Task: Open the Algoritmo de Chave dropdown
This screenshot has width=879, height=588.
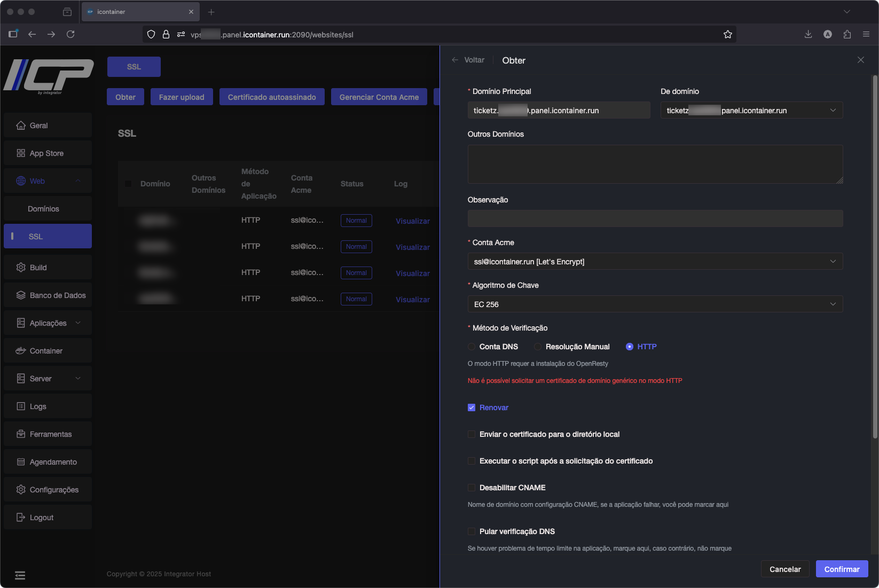Action: [655, 304]
